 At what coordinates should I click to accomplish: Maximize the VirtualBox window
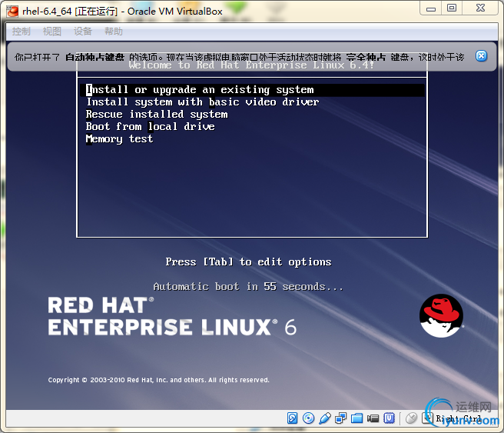452,8
